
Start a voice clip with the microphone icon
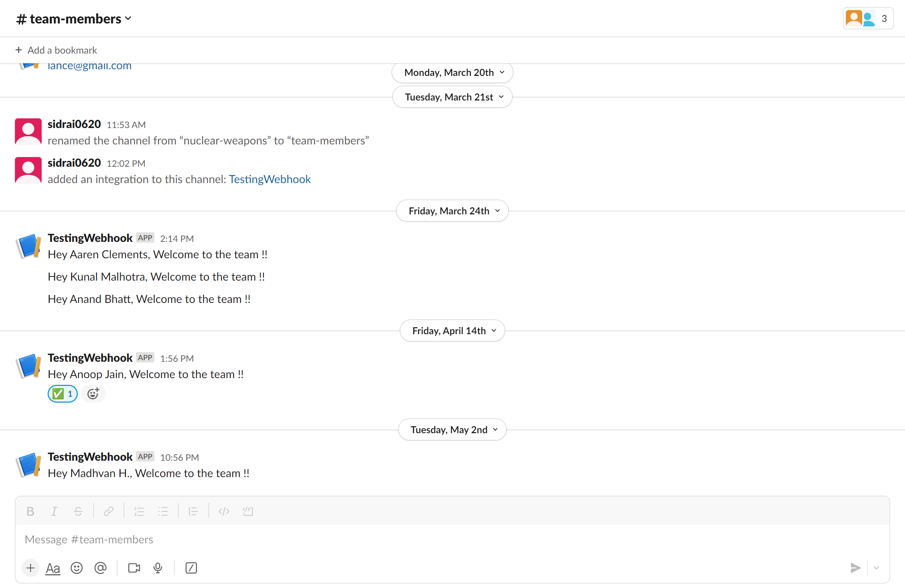158,568
